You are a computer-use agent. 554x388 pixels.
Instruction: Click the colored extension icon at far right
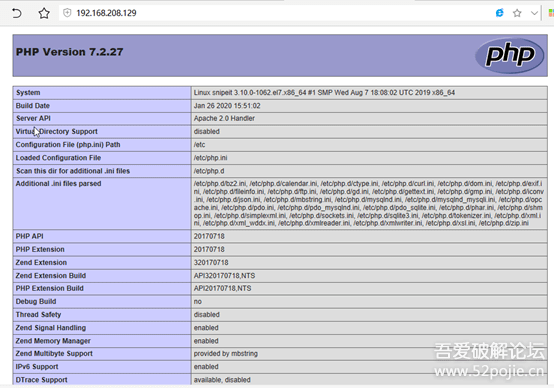coord(551,13)
